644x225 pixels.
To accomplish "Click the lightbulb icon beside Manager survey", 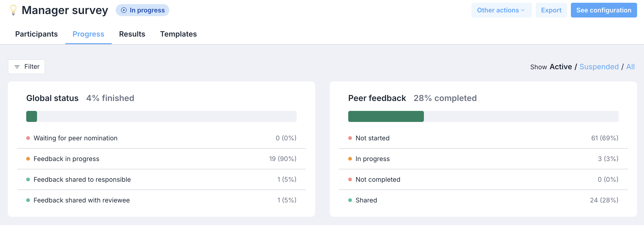I will pyautogui.click(x=13, y=10).
